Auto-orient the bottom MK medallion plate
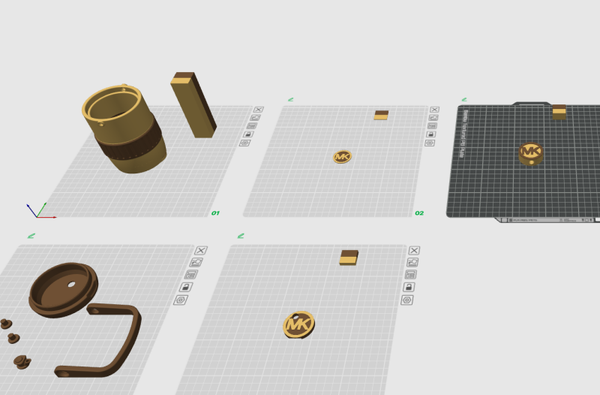This screenshot has height=395, width=600. (412, 262)
